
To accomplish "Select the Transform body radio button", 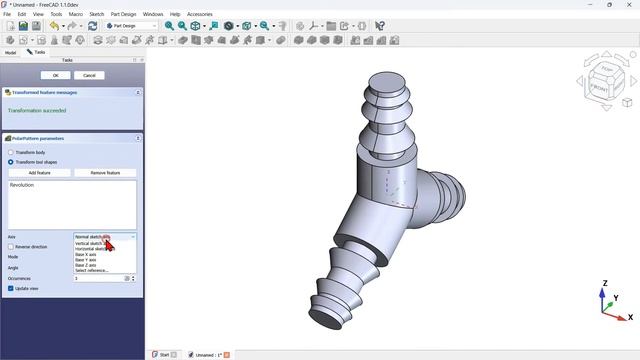I will (x=11, y=152).
